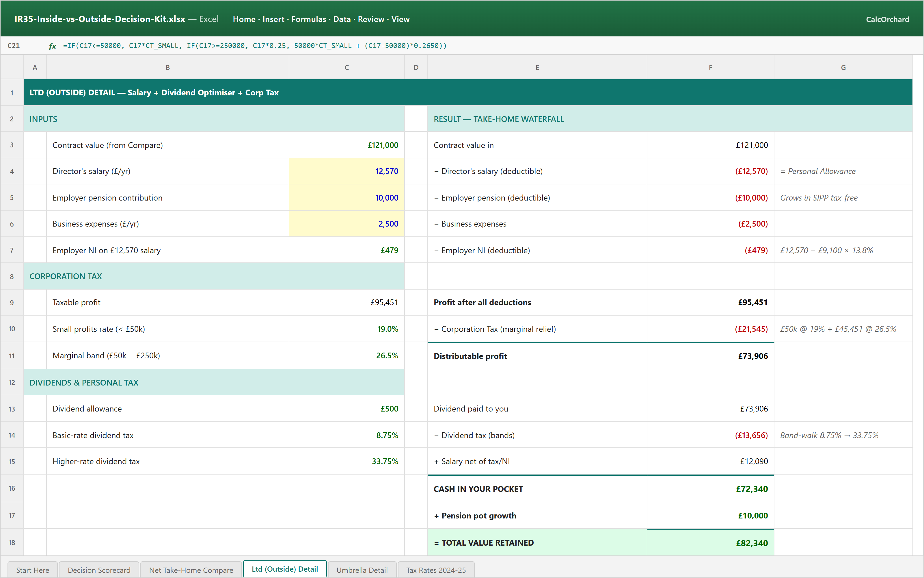Click the CORPORATION TAX section header
Viewport: 924px width, 578px height.
214,276
